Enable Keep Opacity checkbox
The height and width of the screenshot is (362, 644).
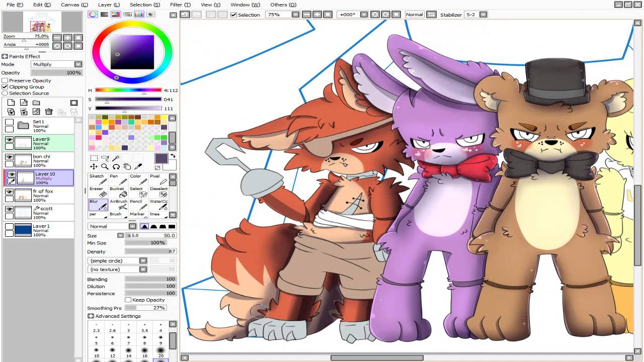click(x=128, y=300)
